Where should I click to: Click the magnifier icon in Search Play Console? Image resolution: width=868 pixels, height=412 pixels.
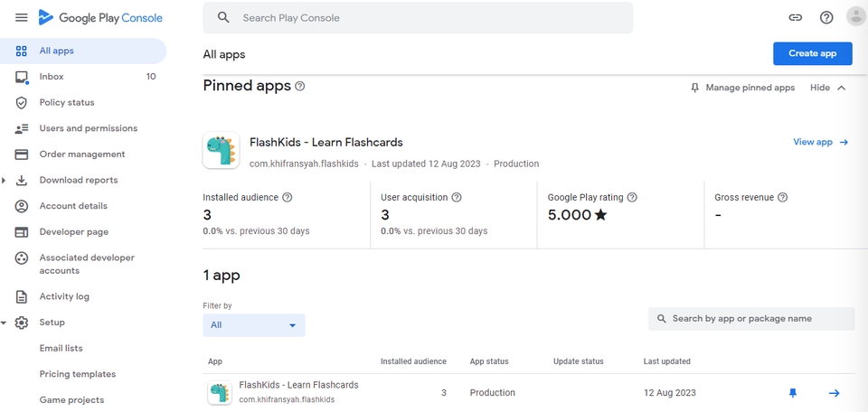tap(223, 18)
